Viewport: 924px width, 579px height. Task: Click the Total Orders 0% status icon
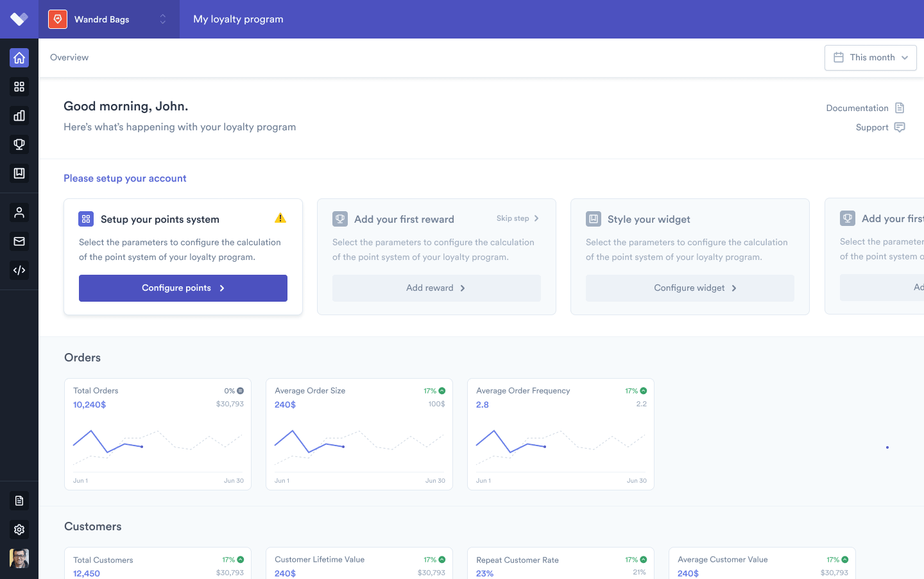pos(240,391)
